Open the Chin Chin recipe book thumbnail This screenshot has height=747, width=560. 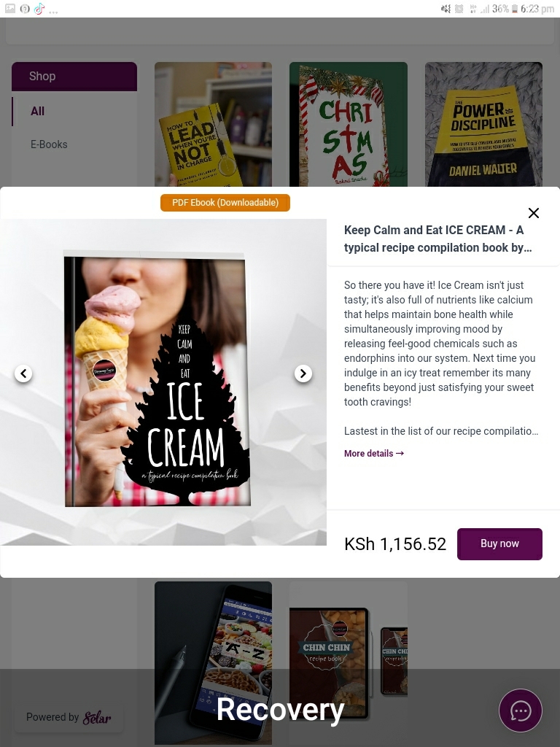[349, 662]
